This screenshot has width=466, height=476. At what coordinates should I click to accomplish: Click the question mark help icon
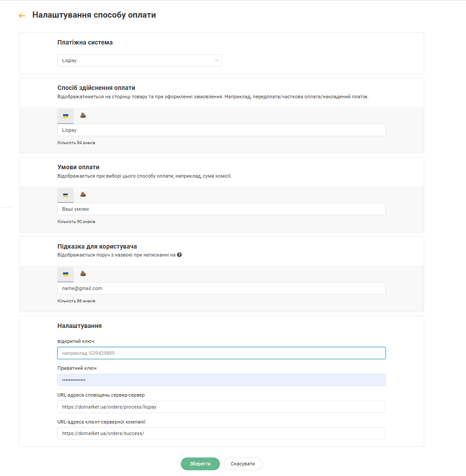[x=179, y=255]
